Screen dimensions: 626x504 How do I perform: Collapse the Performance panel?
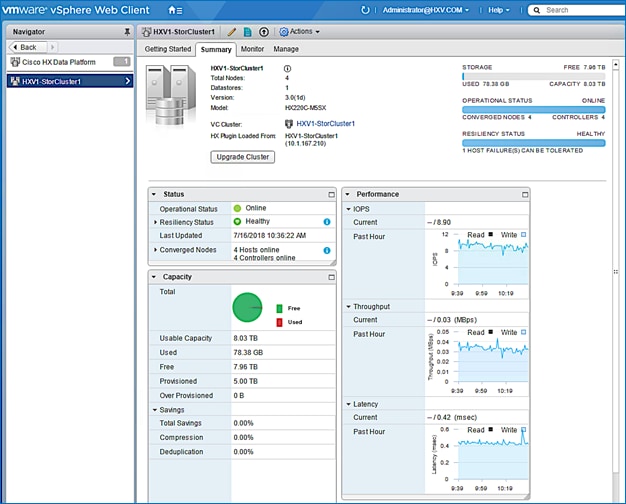tap(347, 194)
